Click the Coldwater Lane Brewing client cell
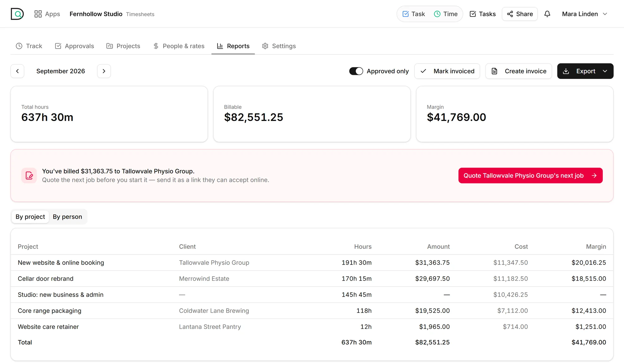 point(214,311)
